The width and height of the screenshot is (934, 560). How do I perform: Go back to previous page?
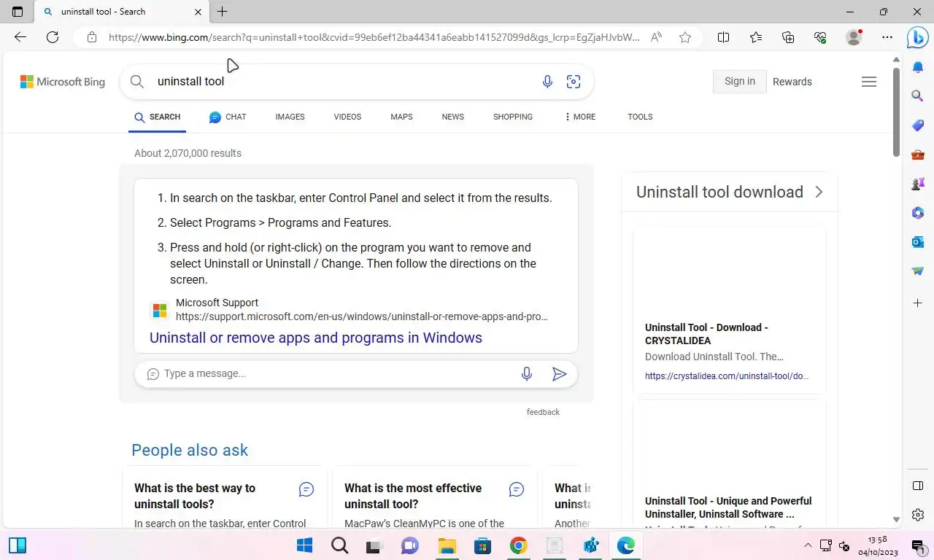[20, 37]
